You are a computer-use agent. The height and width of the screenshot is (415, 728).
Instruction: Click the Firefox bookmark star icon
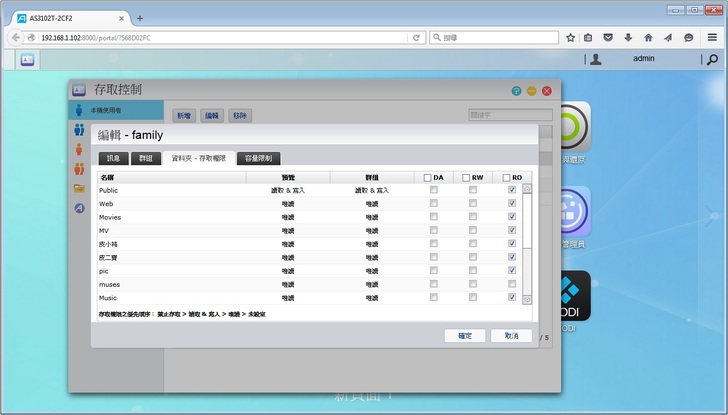(x=571, y=38)
